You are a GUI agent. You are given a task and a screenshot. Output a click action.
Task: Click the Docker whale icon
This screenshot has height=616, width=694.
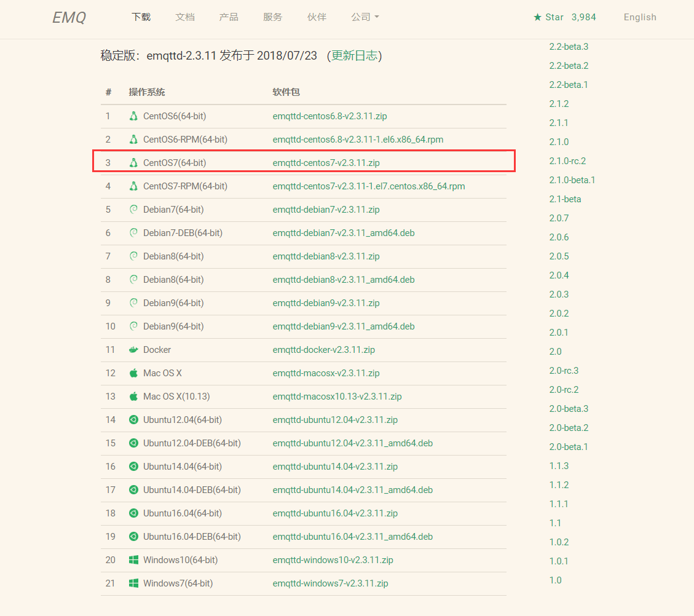click(x=133, y=350)
